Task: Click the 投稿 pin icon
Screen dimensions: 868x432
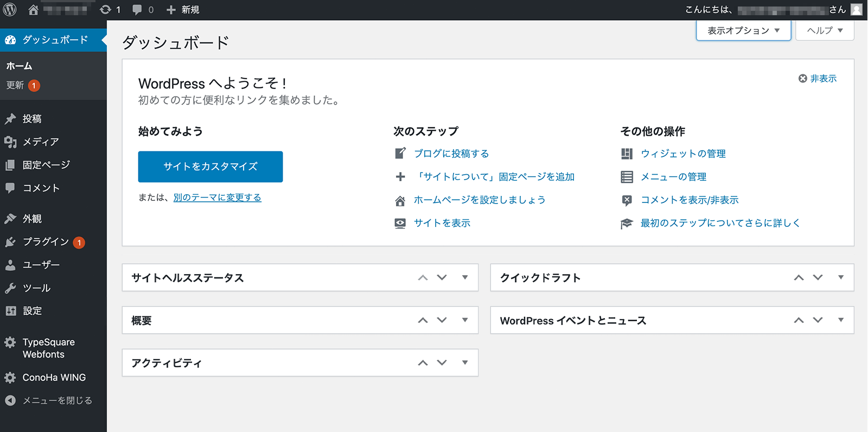Action: coord(10,119)
